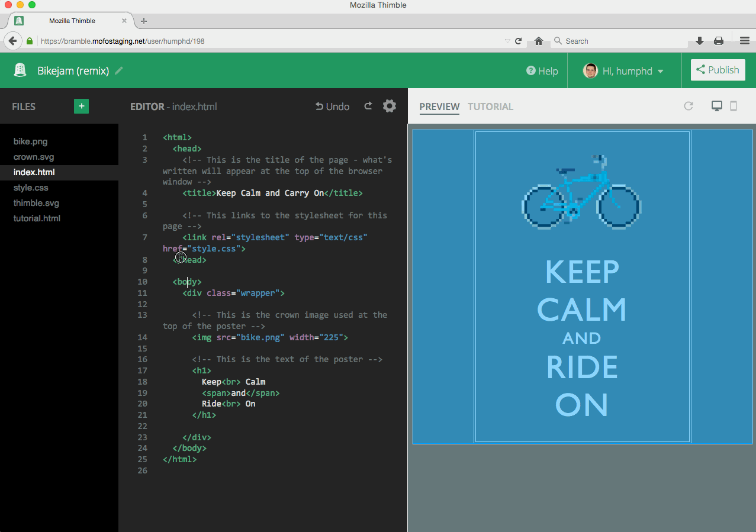This screenshot has width=756, height=532.
Task: Rename the Bikejam project via the pencil icon
Action: pos(117,70)
